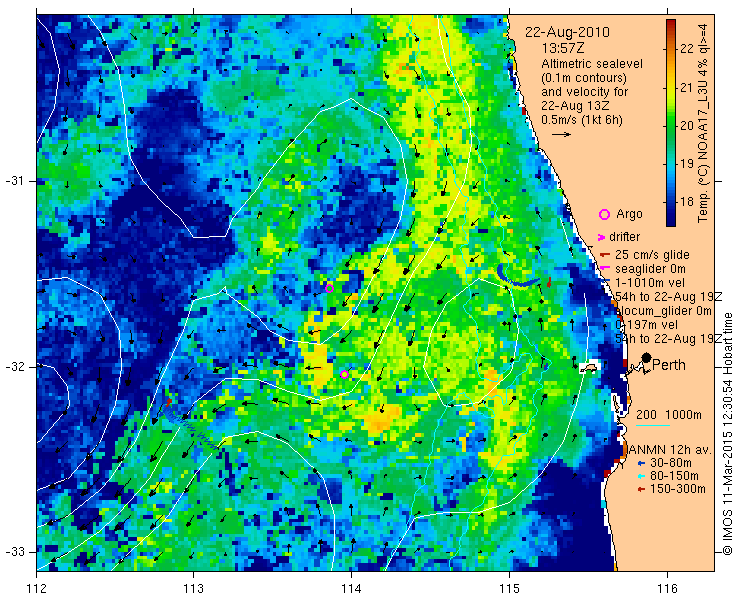Click the red arrow next to 150-300m
Screen dimensions: 740x600
(641, 490)
